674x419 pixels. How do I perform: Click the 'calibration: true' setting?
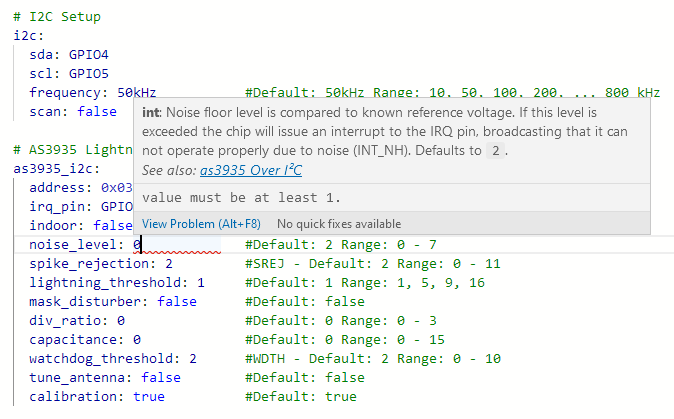coord(97,397)
